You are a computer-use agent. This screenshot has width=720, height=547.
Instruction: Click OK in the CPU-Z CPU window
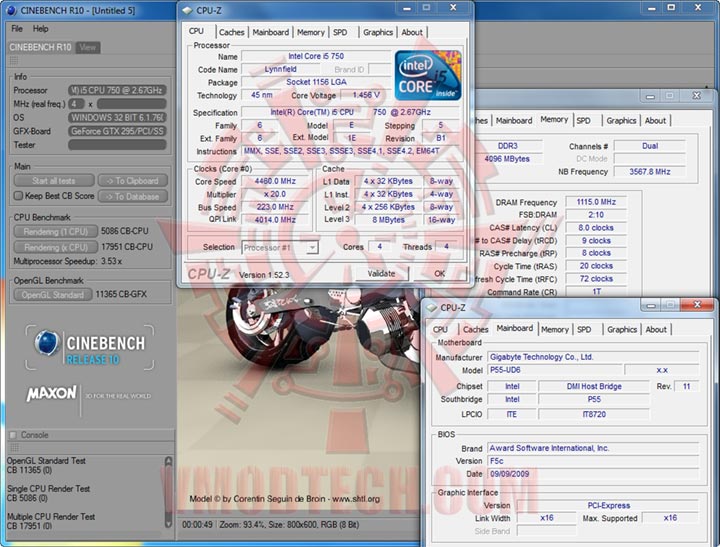(x=439, y=273)
